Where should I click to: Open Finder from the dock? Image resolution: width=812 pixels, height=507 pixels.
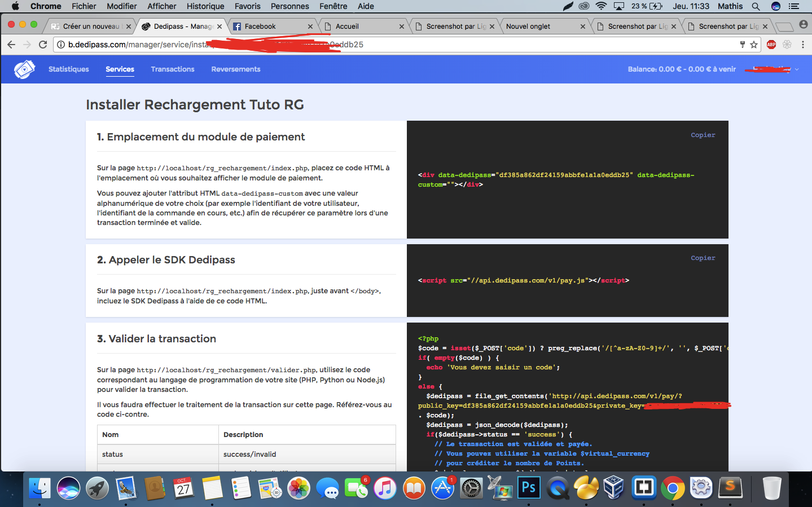point(39,488)
